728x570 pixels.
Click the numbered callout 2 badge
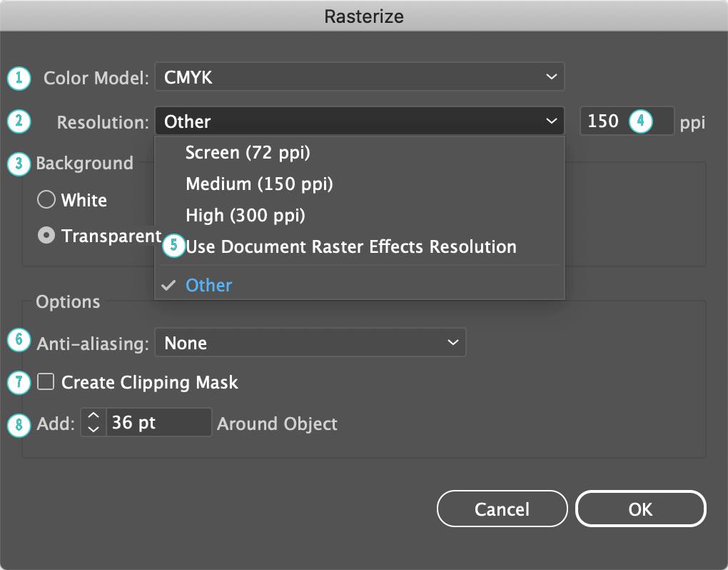[x=19, y=121]
